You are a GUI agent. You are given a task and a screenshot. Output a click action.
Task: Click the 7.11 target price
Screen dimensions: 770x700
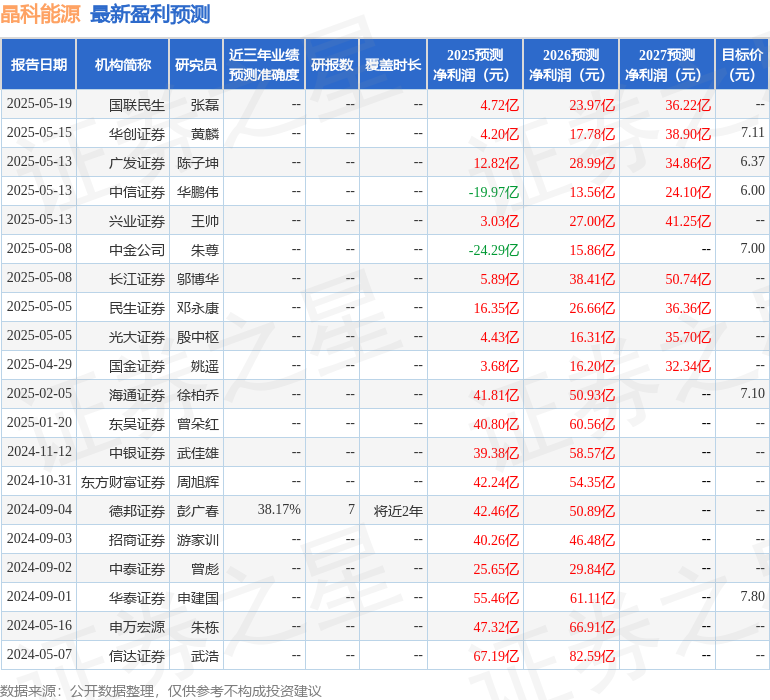click(752, 133)
